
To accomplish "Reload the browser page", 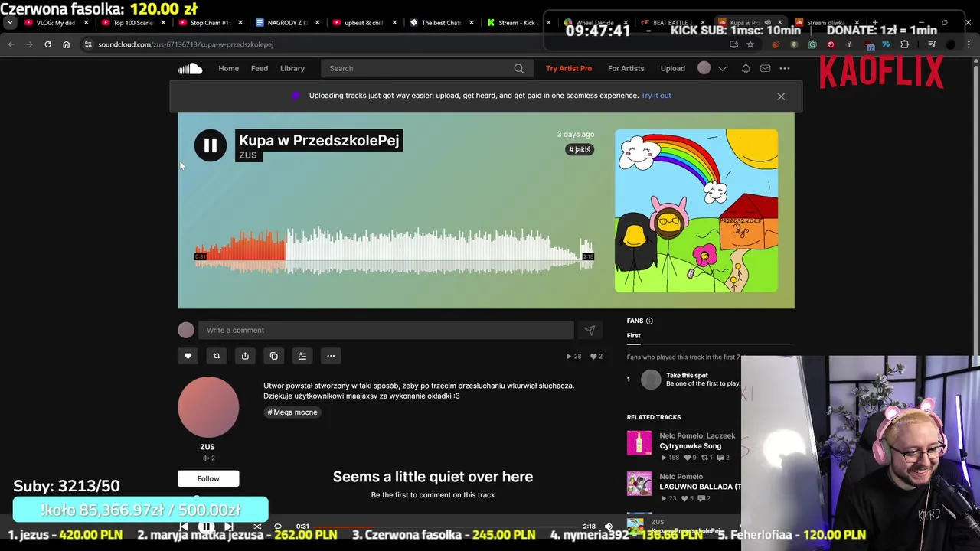I will coord(47,44).
